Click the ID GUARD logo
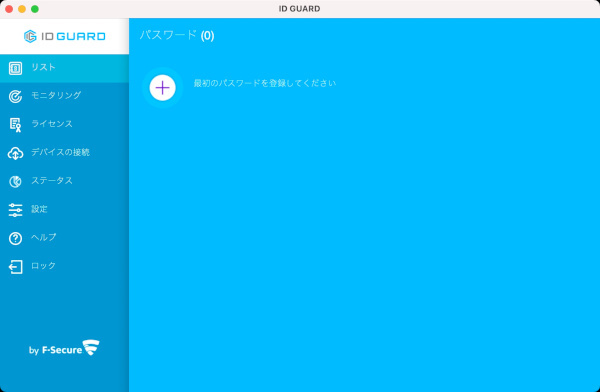The width and height of the screenshot is (600, 392). [x=65, y=36]
